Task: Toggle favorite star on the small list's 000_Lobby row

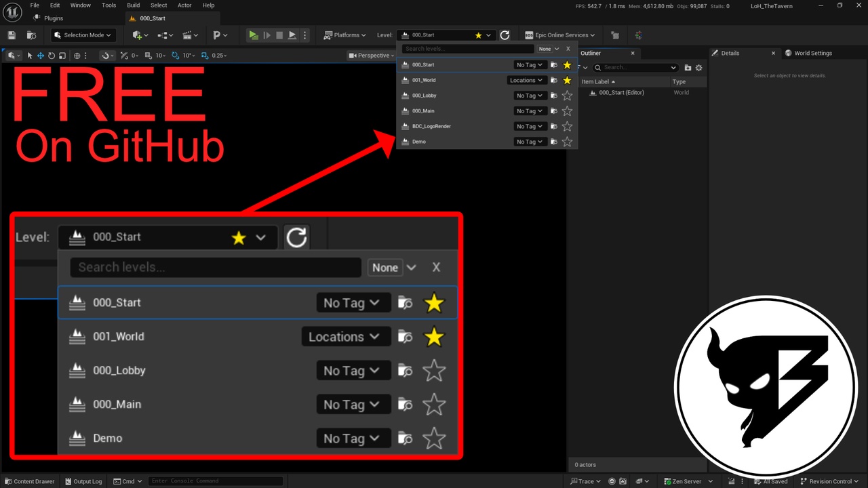Action: (x=568, y=96)
